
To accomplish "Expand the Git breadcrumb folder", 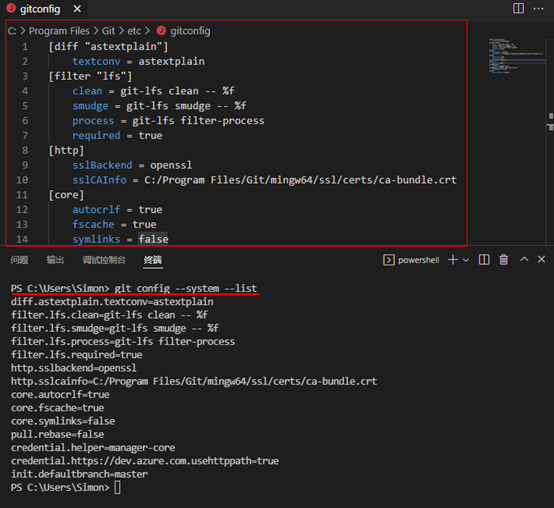I will [108, 31].
